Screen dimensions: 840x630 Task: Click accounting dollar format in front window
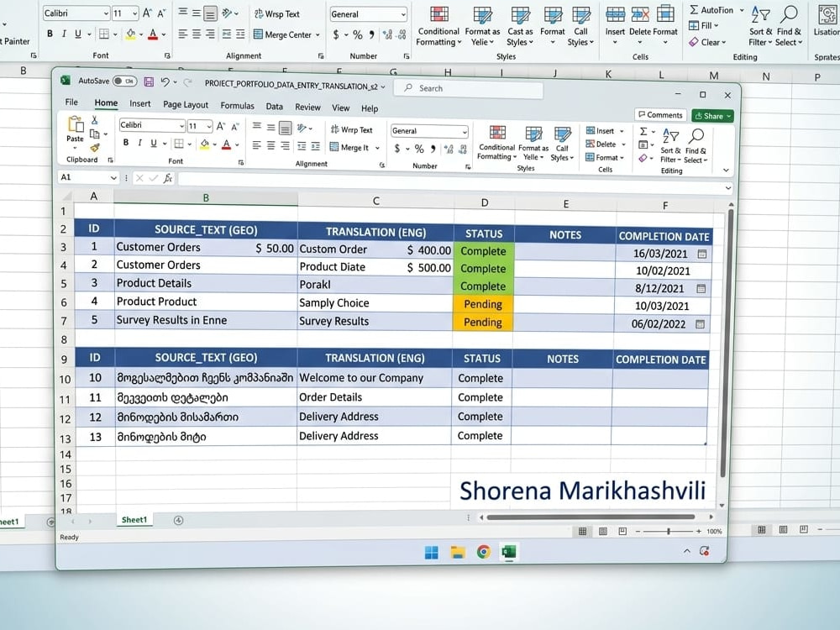point(397,149)
